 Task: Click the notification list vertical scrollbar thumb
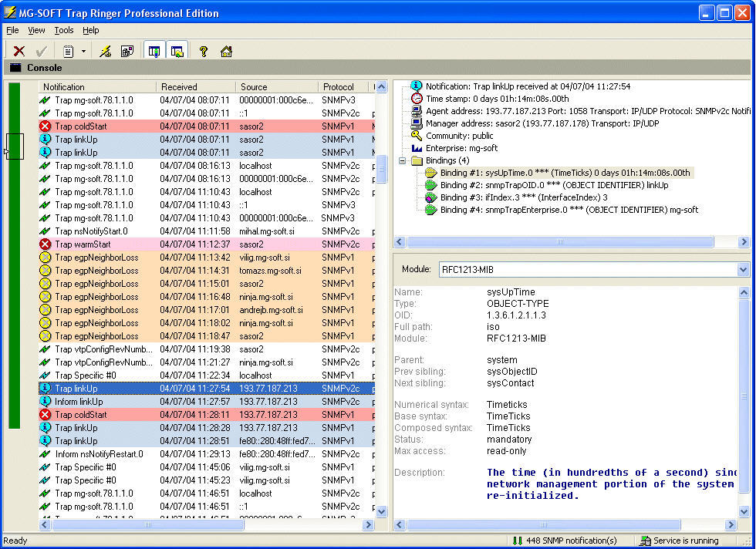pyautogui.click(x=381, y=169)
